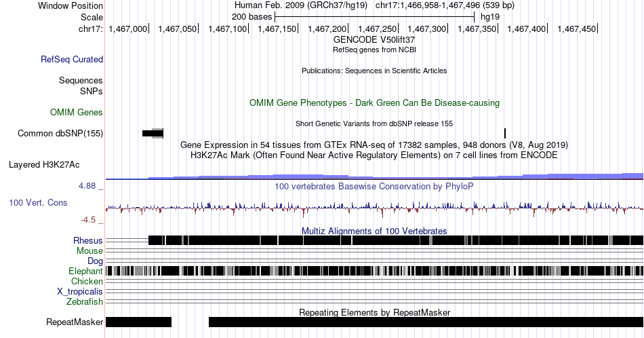
Task: Select the Elephant species label
Action: coord(85,271)
